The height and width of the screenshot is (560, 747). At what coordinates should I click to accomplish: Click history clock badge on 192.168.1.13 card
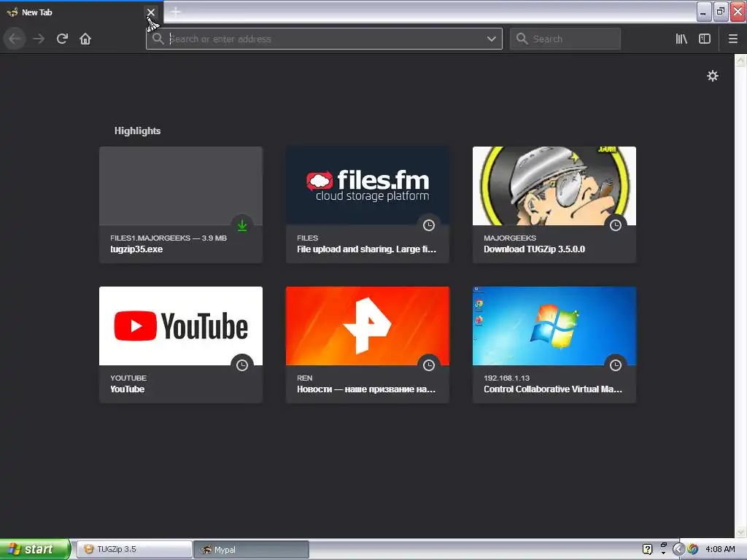click(x=616, y=365)
